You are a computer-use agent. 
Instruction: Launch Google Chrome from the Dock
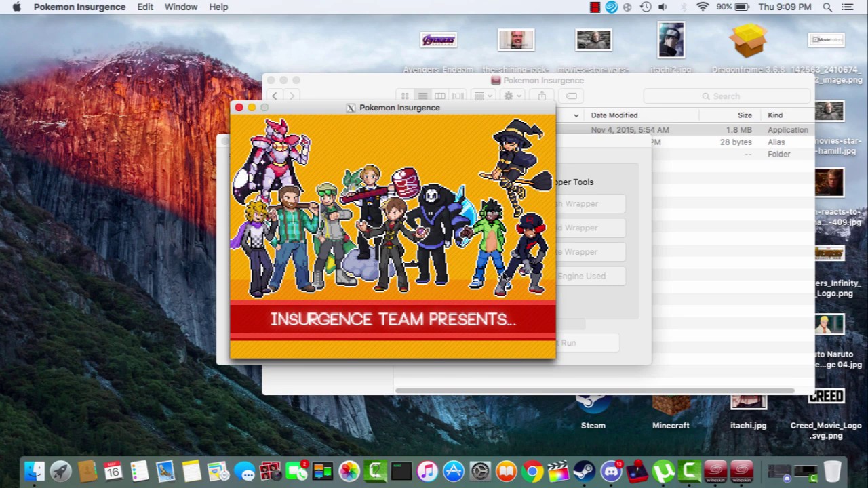pos(532,471)
